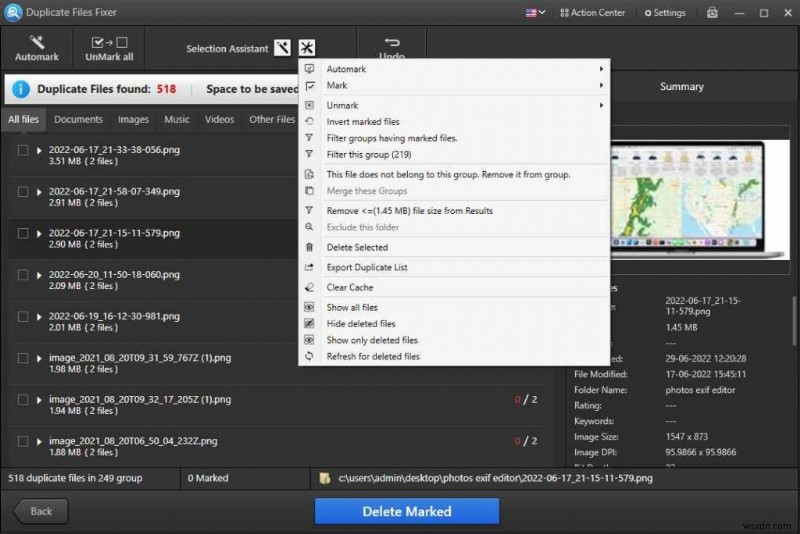Click icon beside Show only deleted files
Viewport: 800px width, 534px height.
[x=309, y=340]
